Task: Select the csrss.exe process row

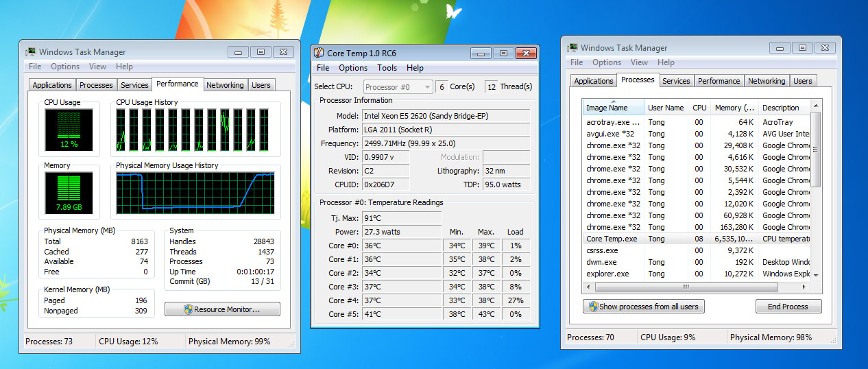Action: point(697,250)
